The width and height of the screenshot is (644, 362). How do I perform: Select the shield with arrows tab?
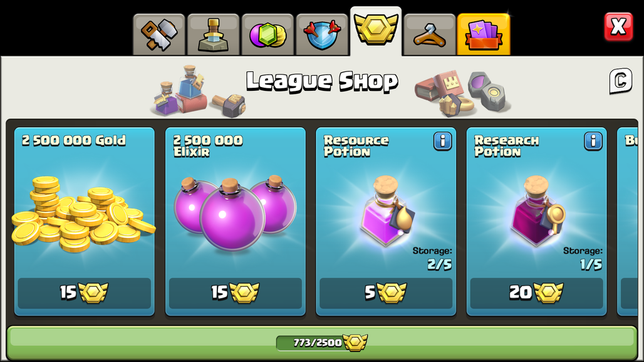[322, 34]
